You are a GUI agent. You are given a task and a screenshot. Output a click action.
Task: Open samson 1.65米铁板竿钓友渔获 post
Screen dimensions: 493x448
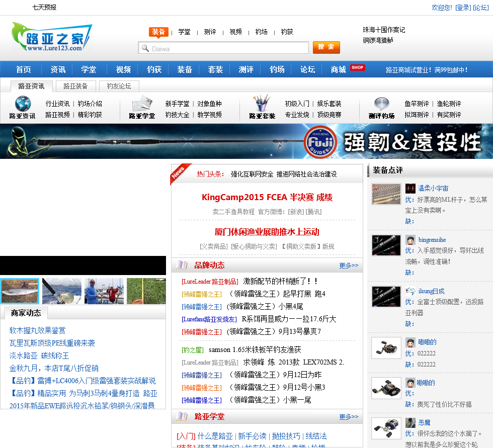pyautogui.click(x=255, y=349)
